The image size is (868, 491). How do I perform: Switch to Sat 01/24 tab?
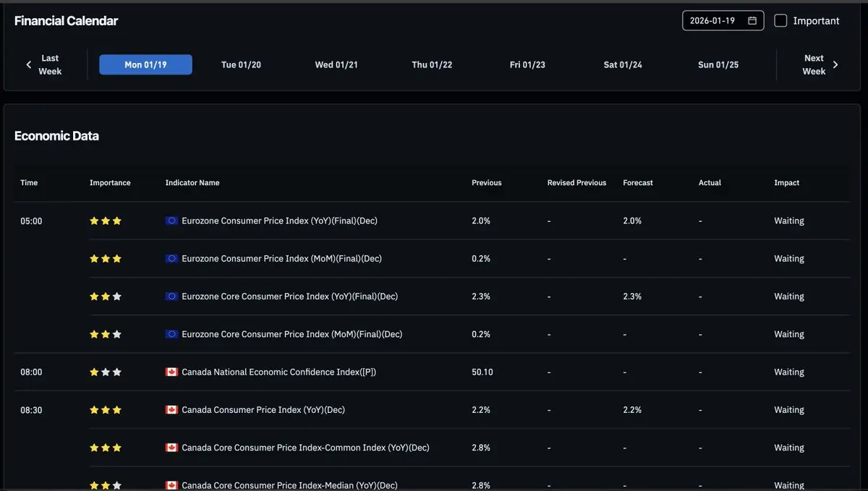click(623, 64)
